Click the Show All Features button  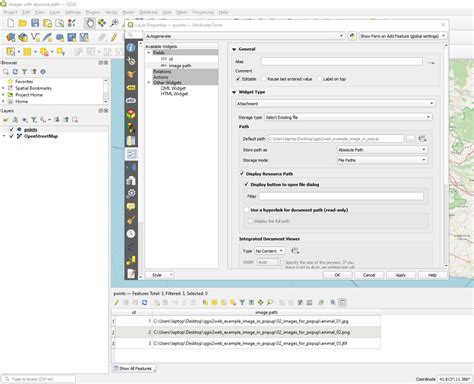pos(134,368)
